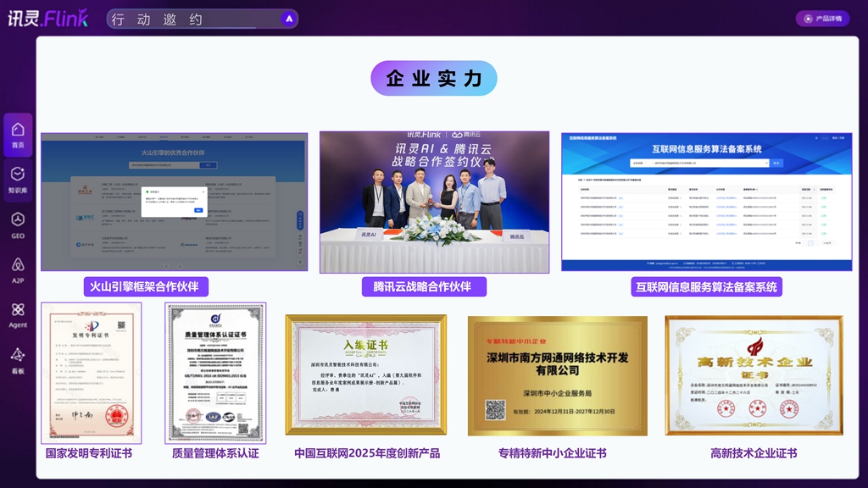
Task: Open the 专精特新中小企业 gold plaque
Action: 558,375
